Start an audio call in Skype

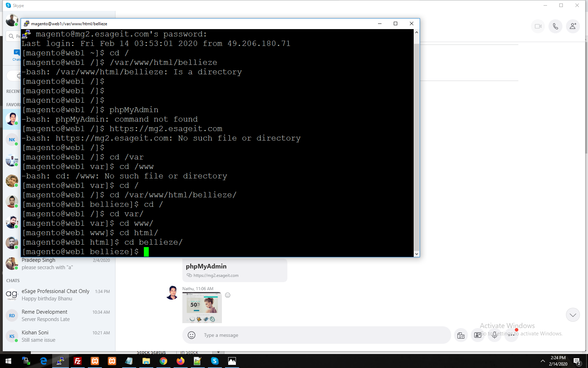(555, 26)
